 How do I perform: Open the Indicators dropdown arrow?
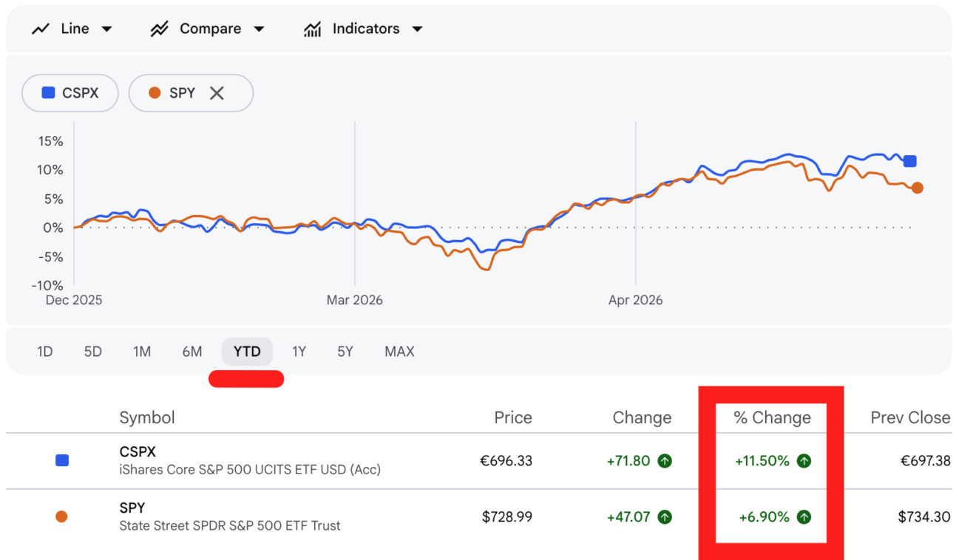point(417,29)
